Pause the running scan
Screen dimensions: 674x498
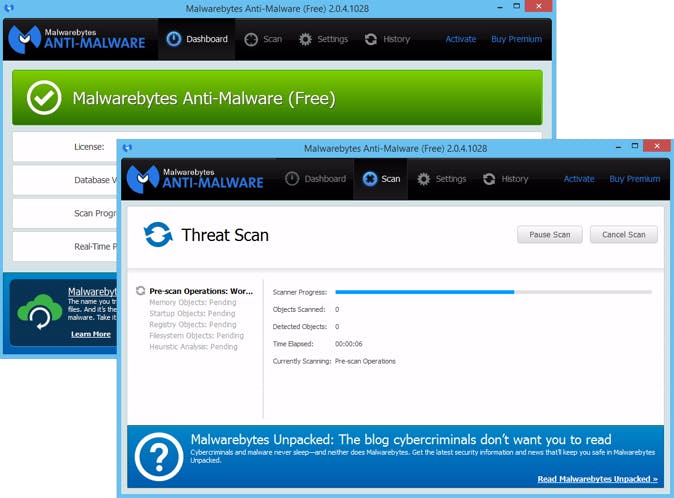[x=550, y=235]
